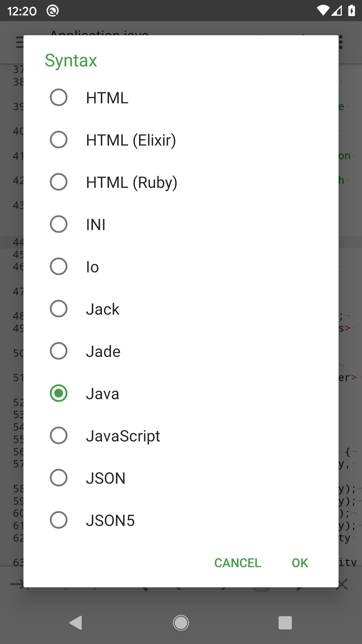The height and width of the screenshot is (644, 362).
Task: Open the three-dot overflow menu
Action: click(x=341, y=43)
